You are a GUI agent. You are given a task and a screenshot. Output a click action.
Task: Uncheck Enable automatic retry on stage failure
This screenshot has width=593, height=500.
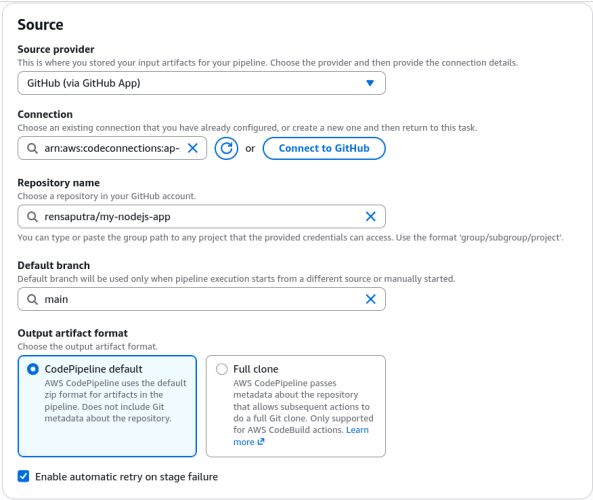coord(23,476)
